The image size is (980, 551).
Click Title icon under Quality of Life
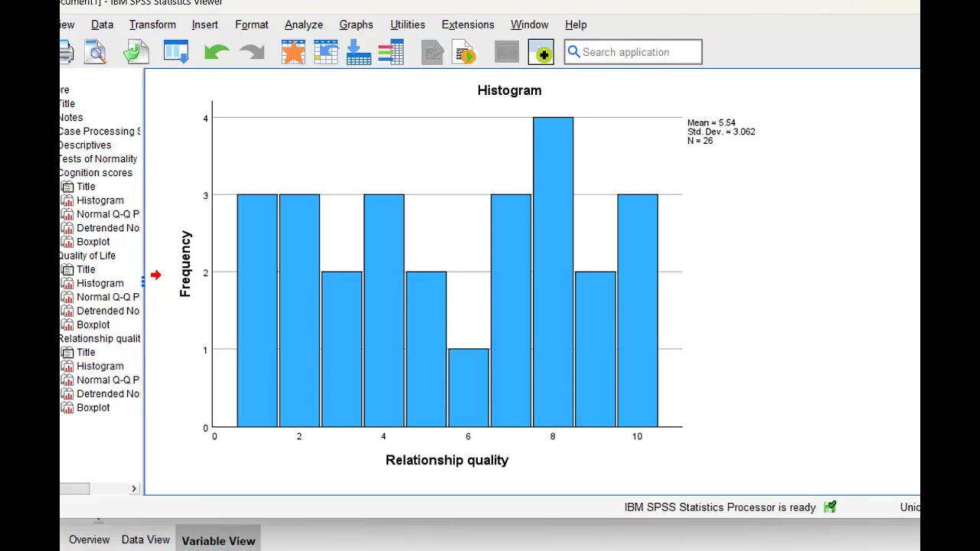67,269
